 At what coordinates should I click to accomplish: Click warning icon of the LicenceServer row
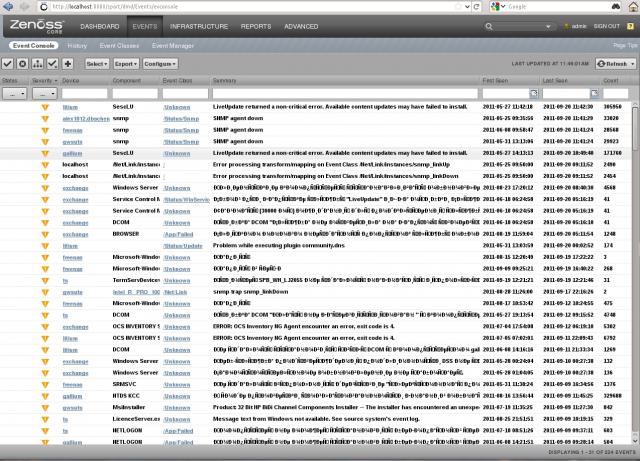(x=45, y=419)
